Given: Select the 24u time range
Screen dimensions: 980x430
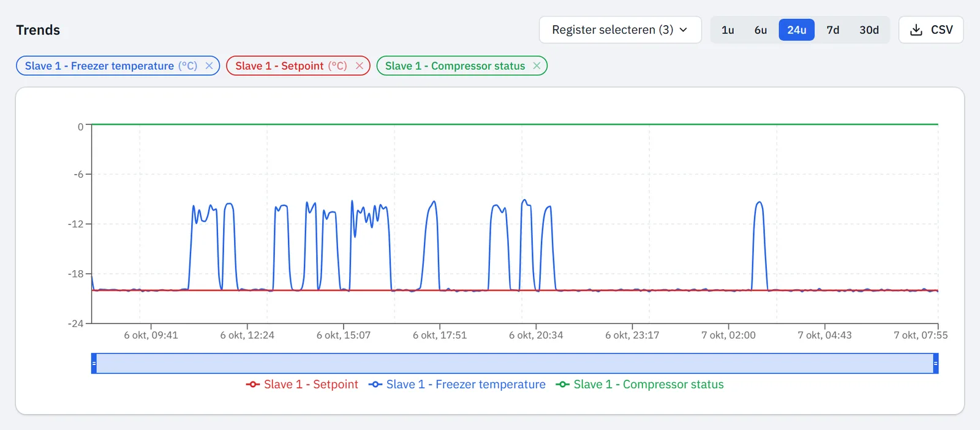Looking at the screenshot, I should point(796,30).
